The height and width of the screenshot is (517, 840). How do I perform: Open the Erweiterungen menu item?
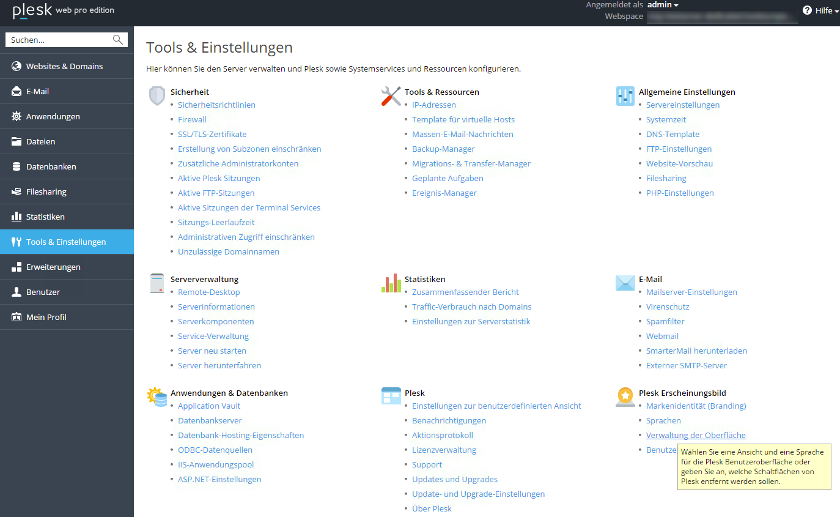67,267
